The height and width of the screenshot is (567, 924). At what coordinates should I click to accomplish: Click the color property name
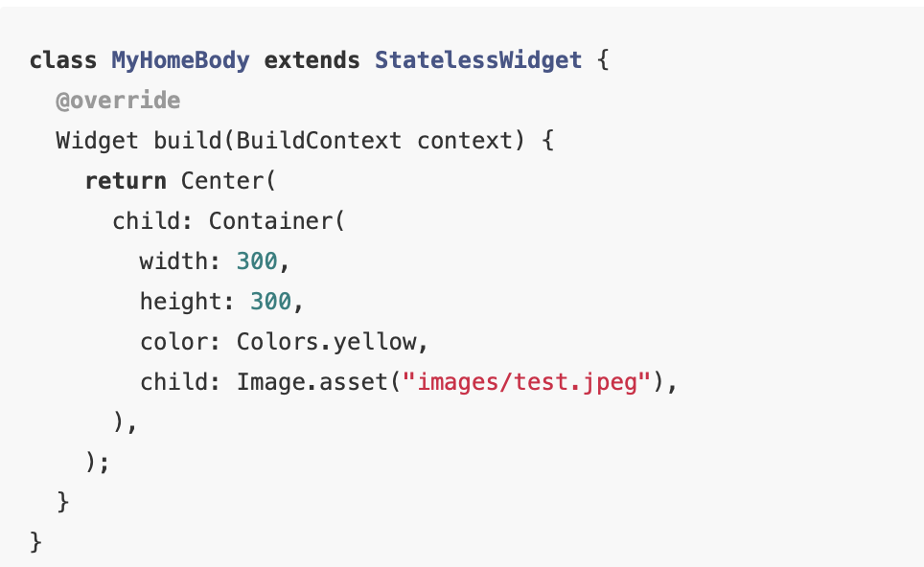pos(173,342)
